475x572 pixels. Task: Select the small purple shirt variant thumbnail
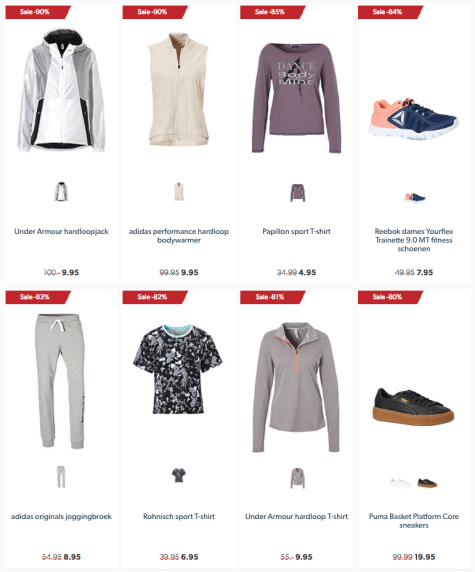[298, 193]
